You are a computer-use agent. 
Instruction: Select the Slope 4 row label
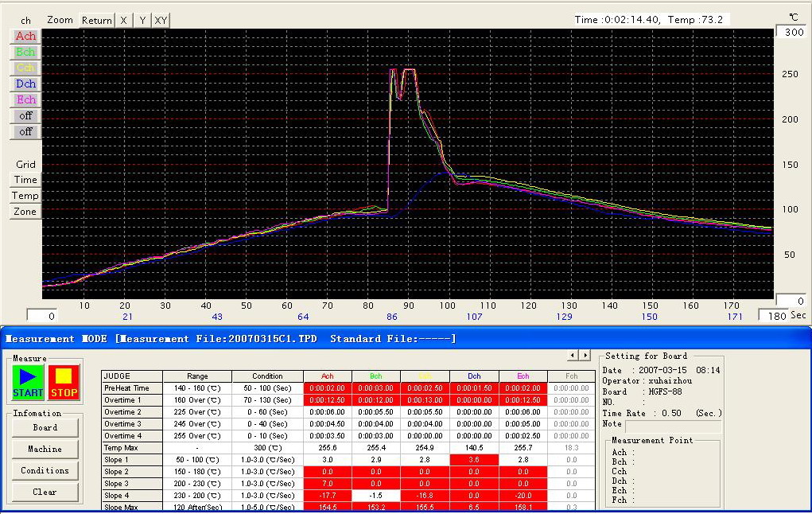(132, 496)
